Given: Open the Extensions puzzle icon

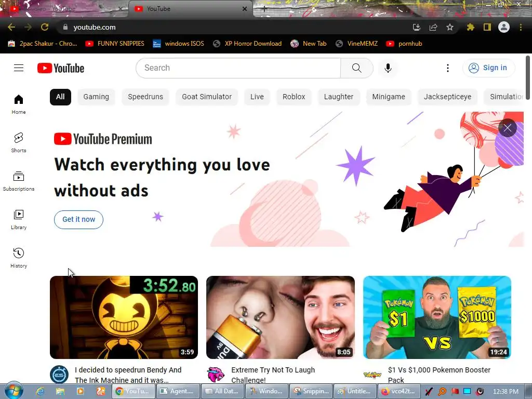Looking at the screenshot, I should pyautogui.click(x=470, y=27).
